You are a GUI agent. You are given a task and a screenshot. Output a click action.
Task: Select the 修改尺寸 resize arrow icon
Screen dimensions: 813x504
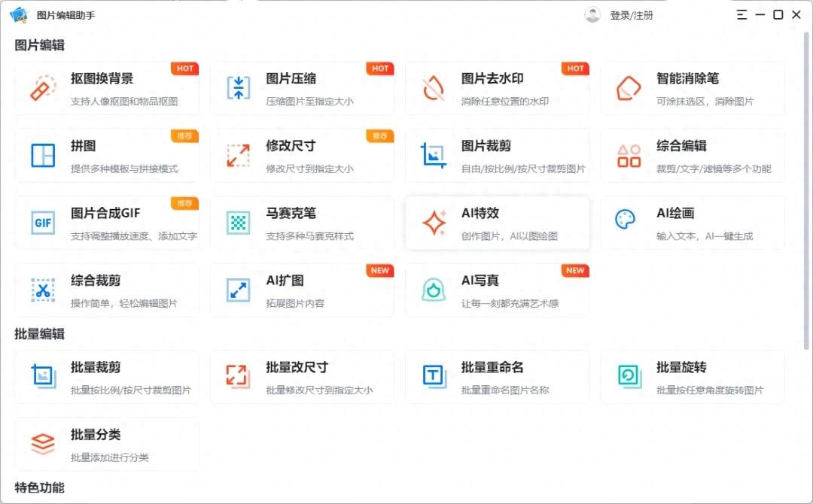click(239, 156)
